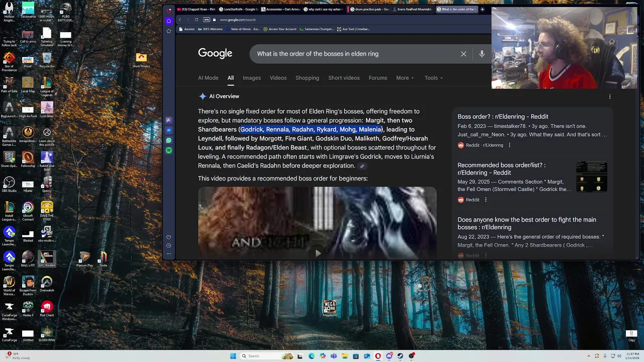The width and height of the screenshot is (644, 362).
Task: Open the ARC Raiders desktop shortcut
Action: coord(47,259)
